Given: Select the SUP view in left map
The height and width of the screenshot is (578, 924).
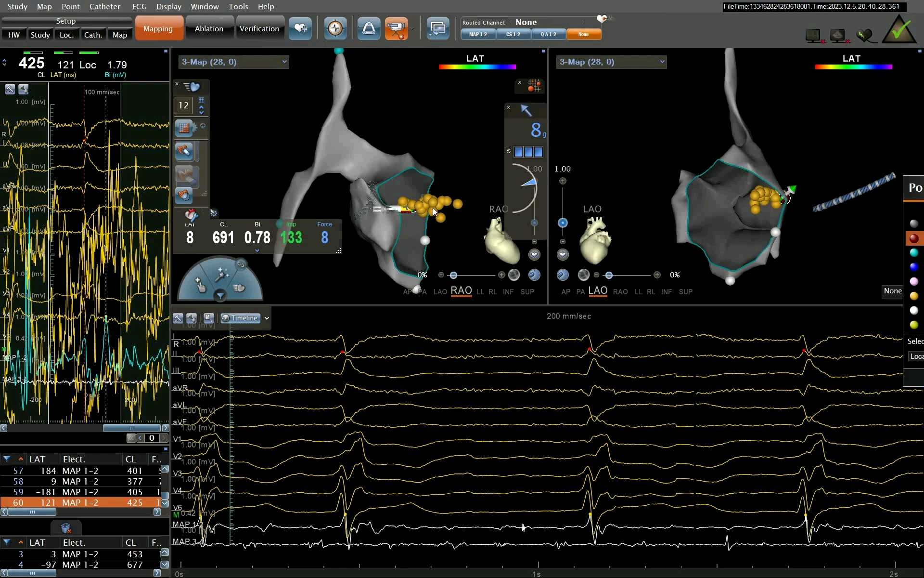Looking at the screenshot, I should pyautogui.click(x=527, y=291).
